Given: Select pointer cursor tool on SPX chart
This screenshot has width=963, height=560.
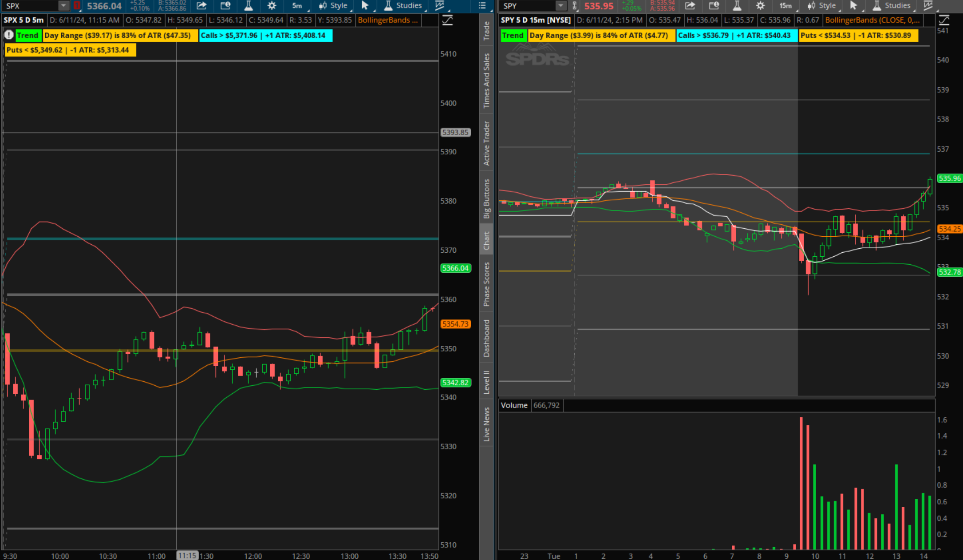Looking at the screenshot, I should 365,6.
